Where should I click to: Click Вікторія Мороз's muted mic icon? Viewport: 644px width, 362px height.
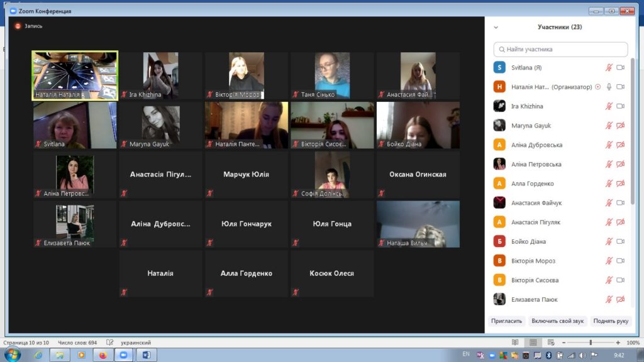click(609, 260)
